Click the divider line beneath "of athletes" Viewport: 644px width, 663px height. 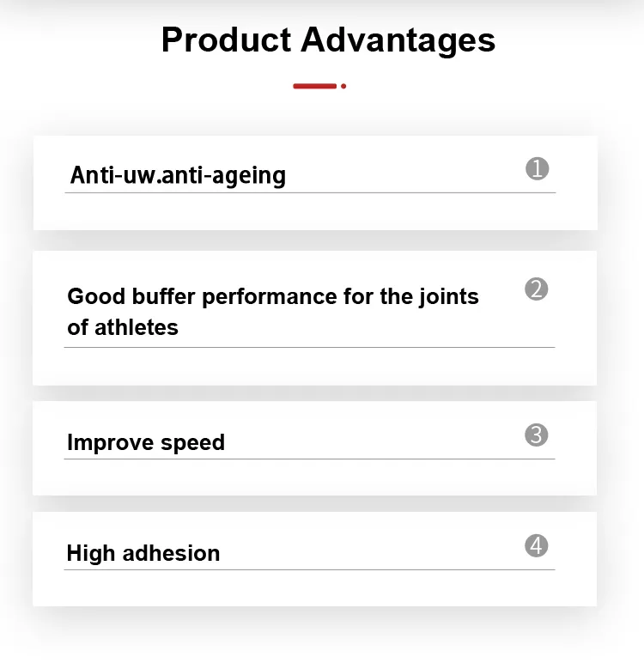coord(309,347)
